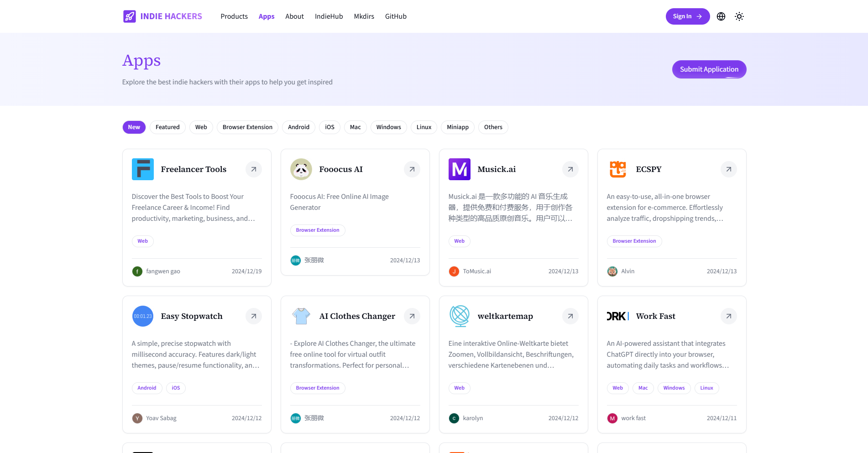Screen dimensions: 868x453
Task: Click fangwen gao's green avatar
Action: [x=137, y=271]
